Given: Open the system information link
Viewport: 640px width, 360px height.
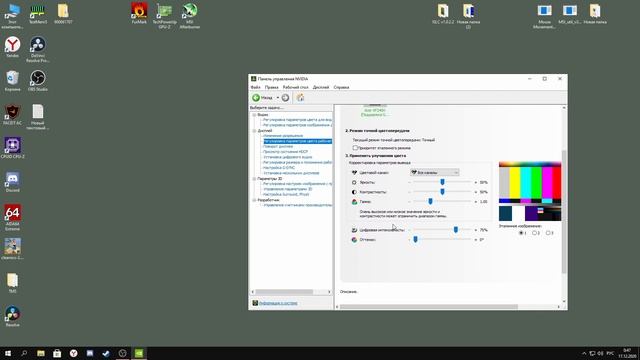Looking at the screenshot, I should 278,303.
